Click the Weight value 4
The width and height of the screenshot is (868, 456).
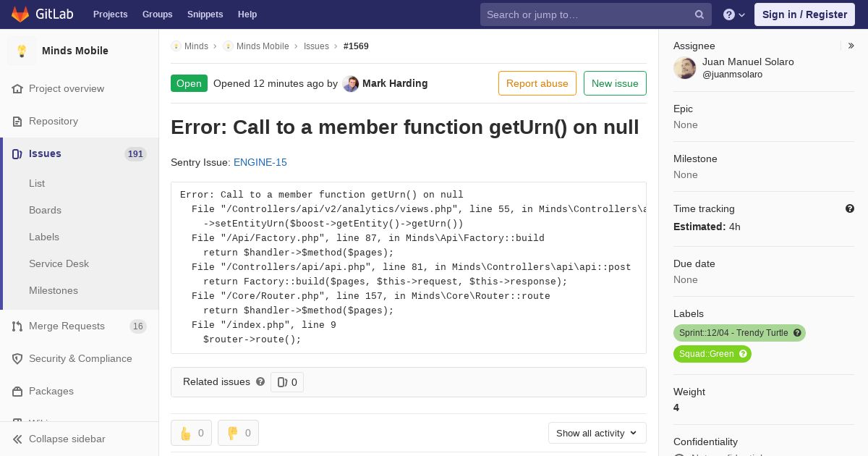676,408
